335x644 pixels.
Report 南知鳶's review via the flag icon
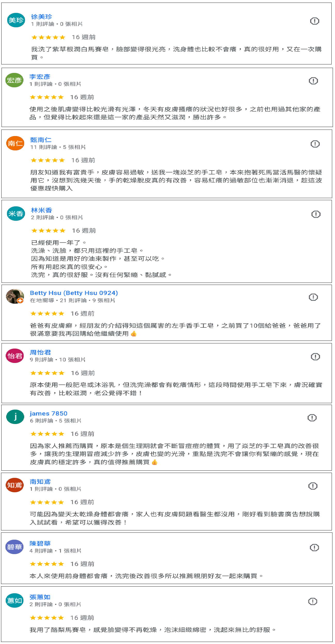click(313, 486)
